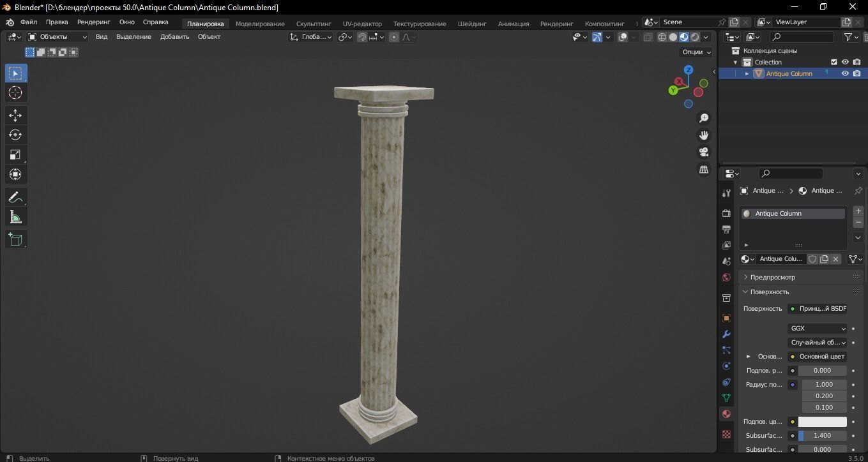Viewport: 868px width, 462px height.
Task: Open the Scene properties tab
Action: click(726, 261)
